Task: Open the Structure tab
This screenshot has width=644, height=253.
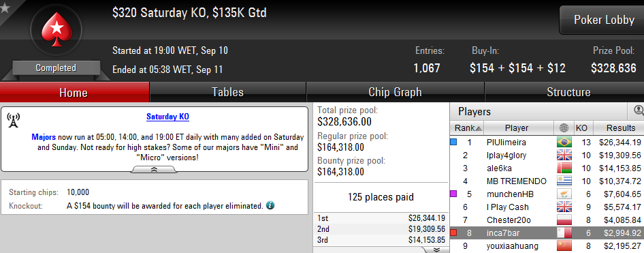Action: point(568,92)
